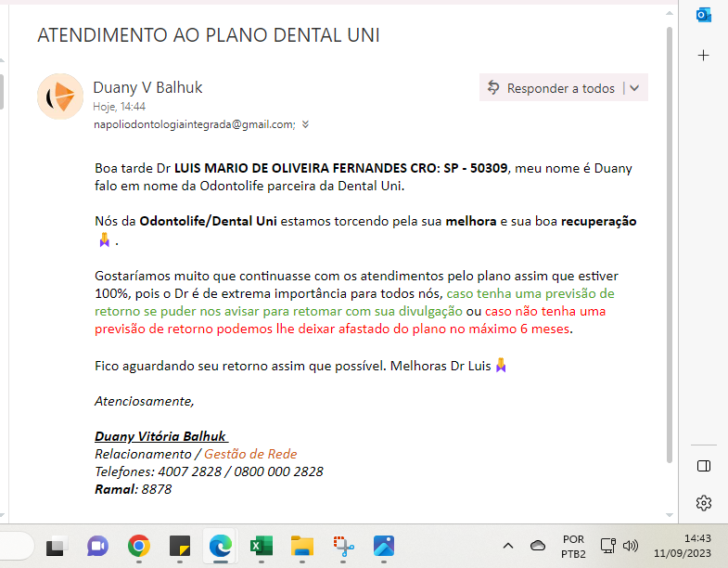Expand the recipients list chevron
The height and width of the screenshot is (568, 728).
305,124
